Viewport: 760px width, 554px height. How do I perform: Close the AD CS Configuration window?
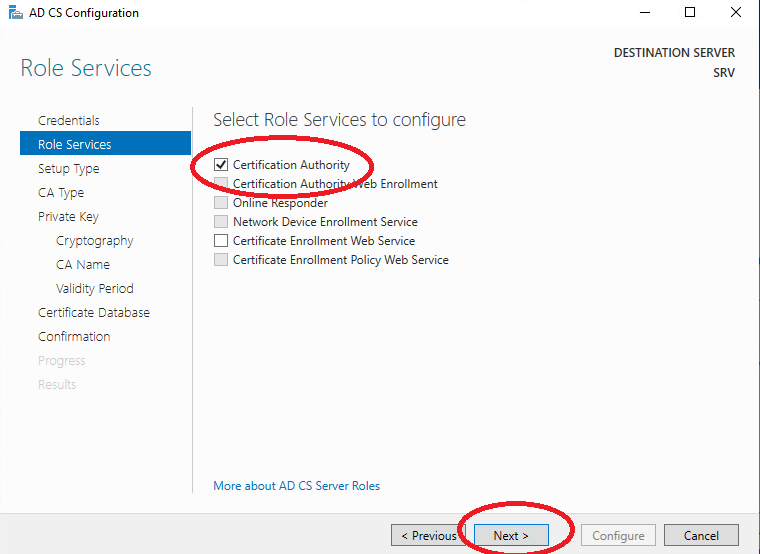point(735,13)
